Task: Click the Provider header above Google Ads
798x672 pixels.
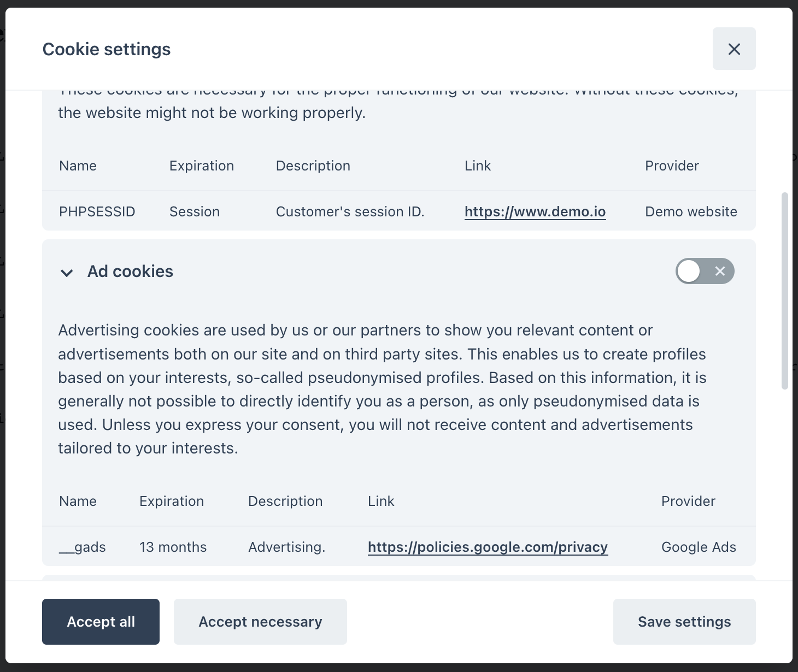Action: [x=688, y=501]
